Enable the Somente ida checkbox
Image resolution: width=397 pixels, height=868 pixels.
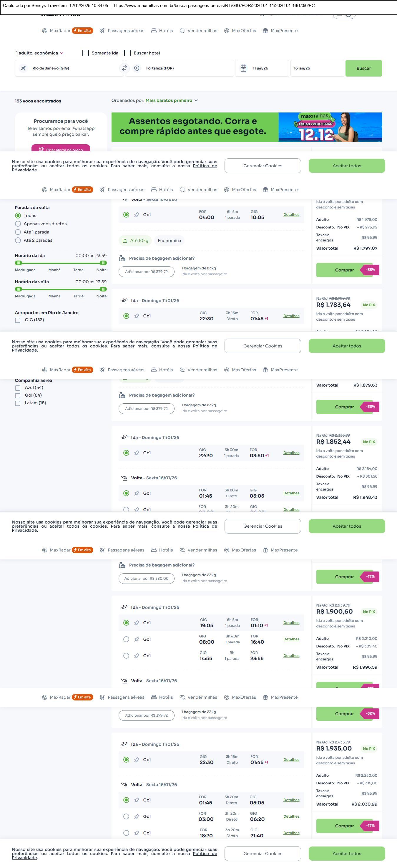[x=86, y=53]
